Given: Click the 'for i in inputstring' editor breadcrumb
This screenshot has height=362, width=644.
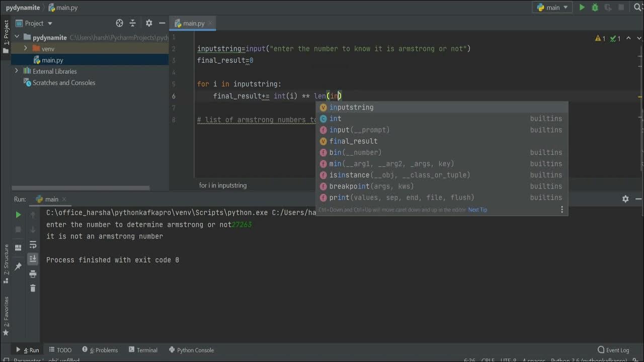Looking at the screenshot, I should [223, 185].
